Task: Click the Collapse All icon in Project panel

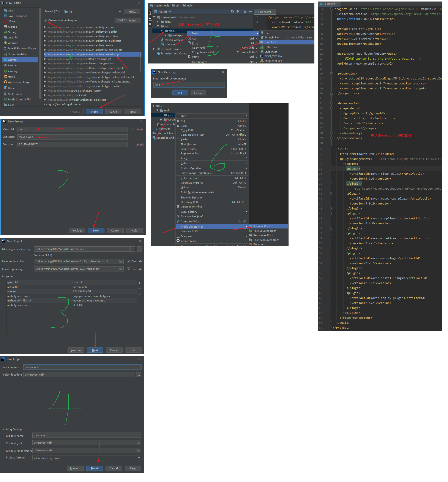Action: pos(238,12)
